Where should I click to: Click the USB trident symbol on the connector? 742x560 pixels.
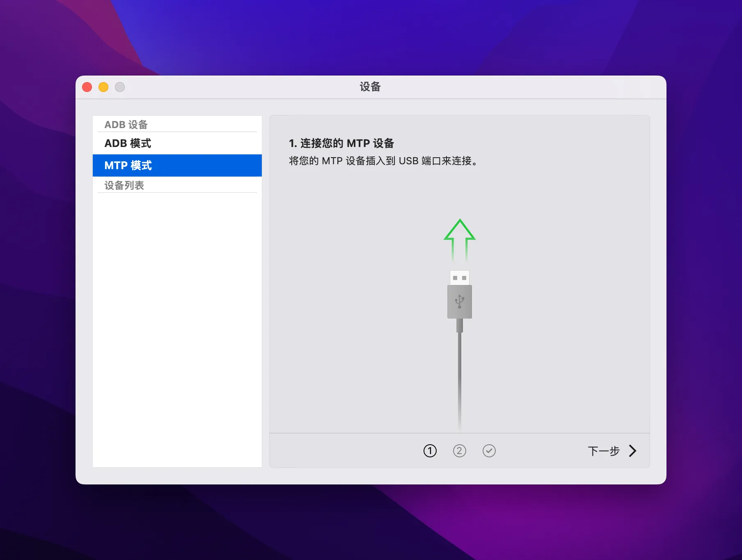[459, 302]
